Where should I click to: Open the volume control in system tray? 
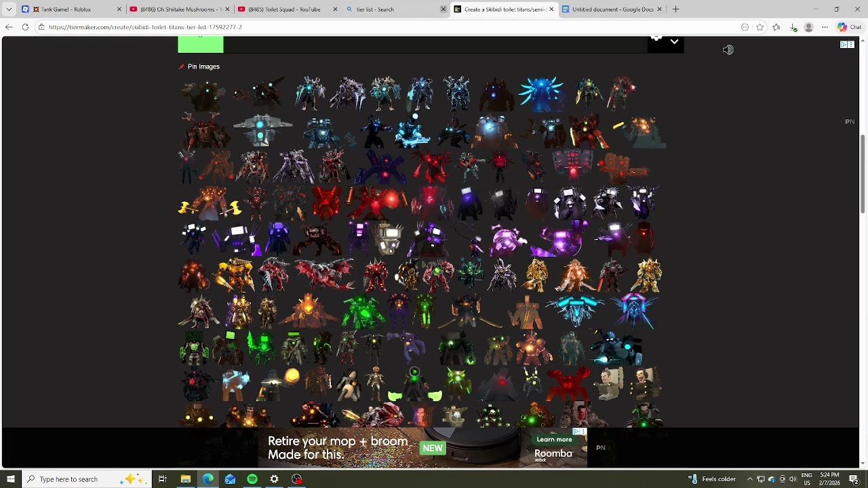point(793,479)
